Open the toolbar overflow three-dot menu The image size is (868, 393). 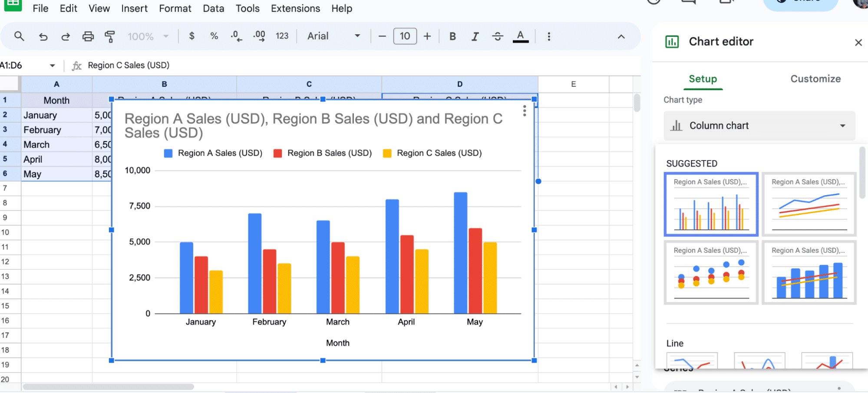(x=549, y=36)
